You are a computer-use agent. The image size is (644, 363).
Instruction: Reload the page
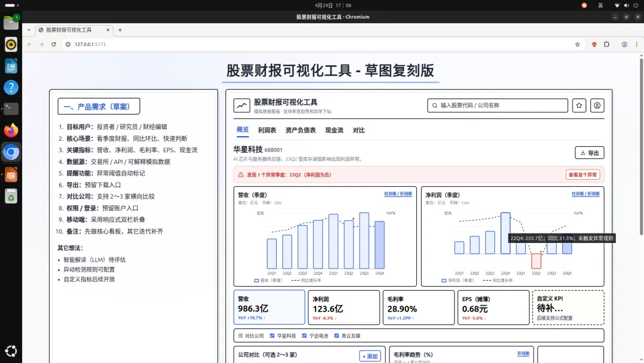click(54, 44)
